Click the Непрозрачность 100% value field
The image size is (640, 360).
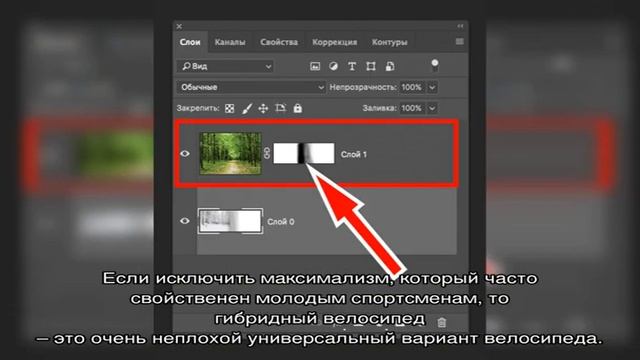click(411, 87)
